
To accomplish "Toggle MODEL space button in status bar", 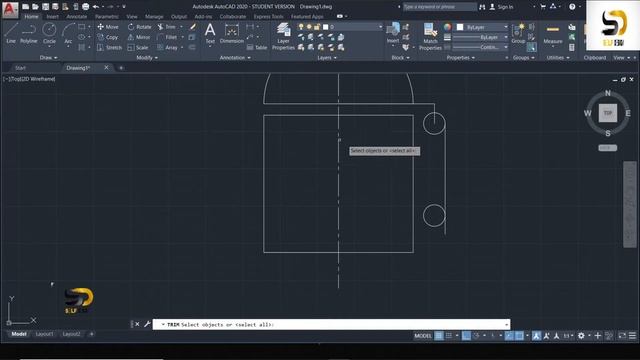I will click(423, 336).
